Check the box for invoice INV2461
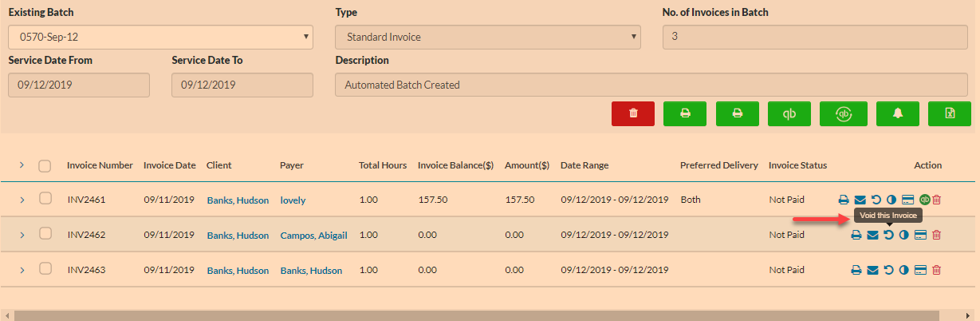 point(45,199)
